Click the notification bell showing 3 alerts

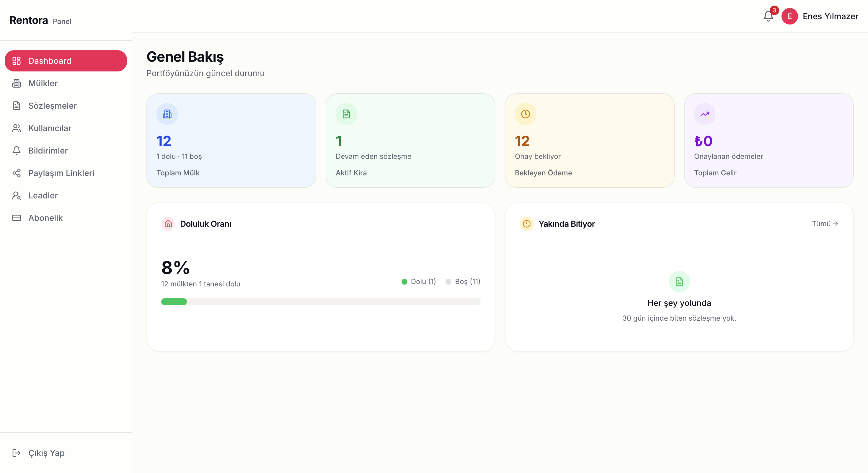(x=768, y=16)
